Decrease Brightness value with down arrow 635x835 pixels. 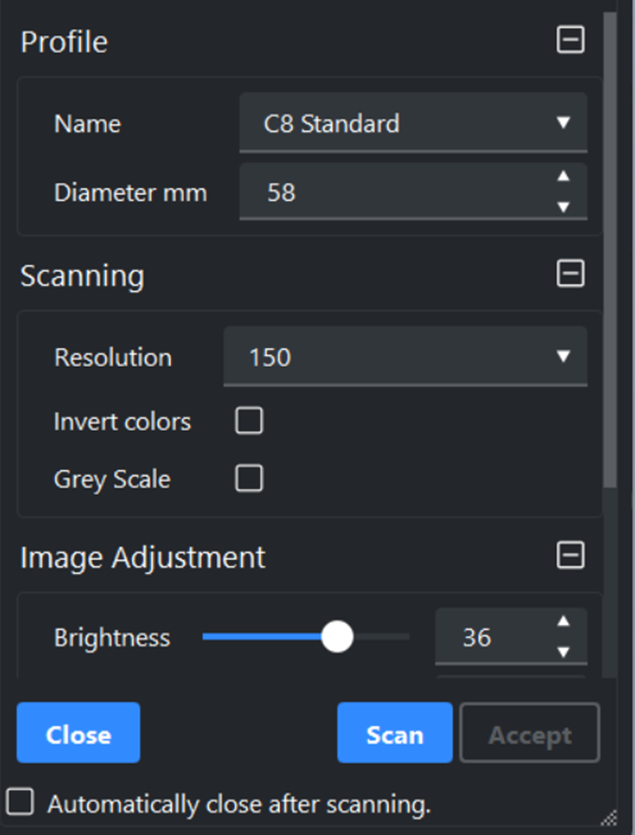tap(563, 651)
